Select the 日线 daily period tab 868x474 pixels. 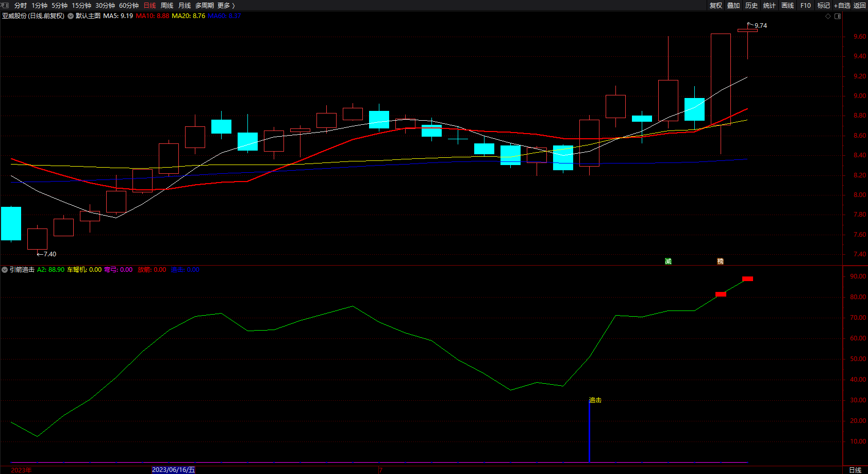click(149, 5)
